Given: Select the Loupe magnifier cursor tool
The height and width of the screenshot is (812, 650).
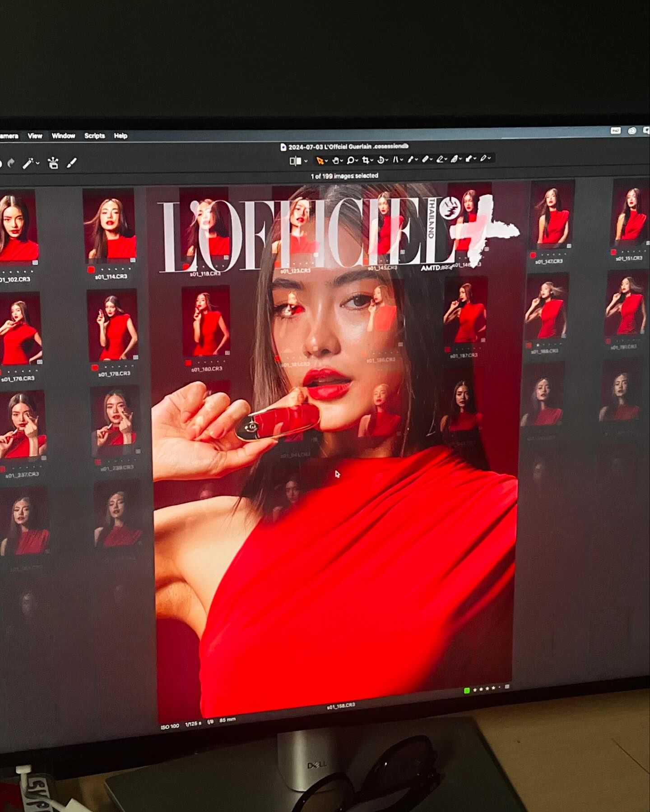Looking at the screenshot, I should click(350, 160).
